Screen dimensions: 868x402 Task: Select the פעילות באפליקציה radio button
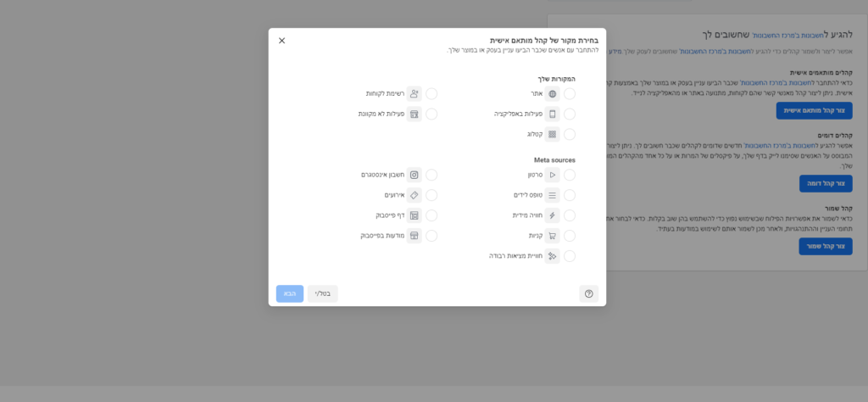pos(569,114)
